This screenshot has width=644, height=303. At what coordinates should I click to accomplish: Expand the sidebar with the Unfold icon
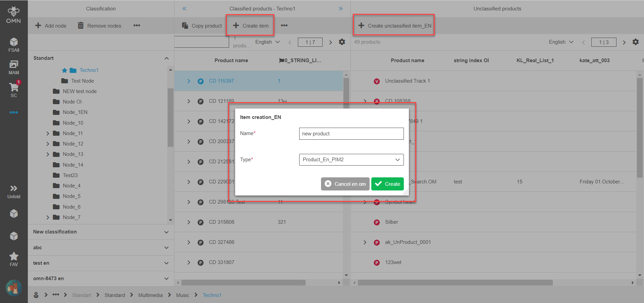[13, 191]
